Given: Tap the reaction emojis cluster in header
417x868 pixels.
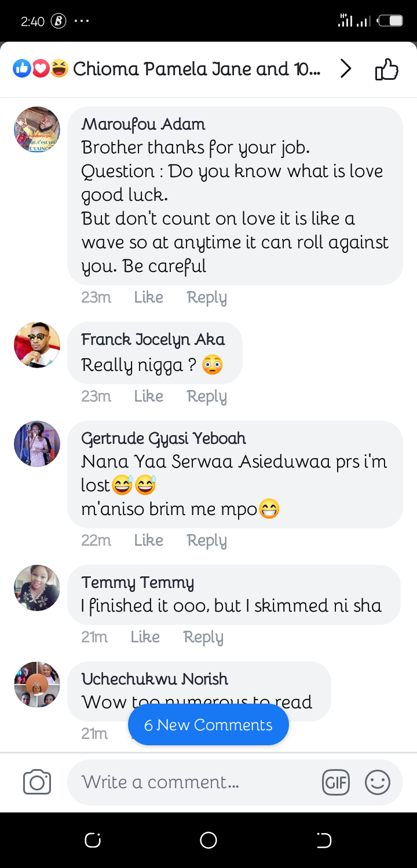Looking at the screenshot, I should 41,69.
